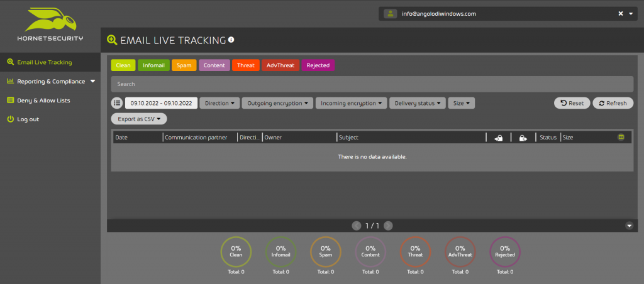Go to previous page arrow

pyautogui.click(x=357, y=226)
